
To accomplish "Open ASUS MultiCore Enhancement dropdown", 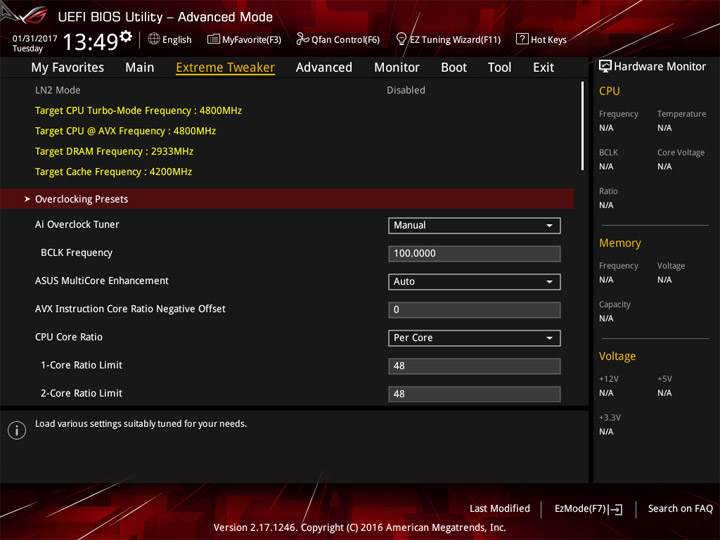I will (x=474, y=281).
